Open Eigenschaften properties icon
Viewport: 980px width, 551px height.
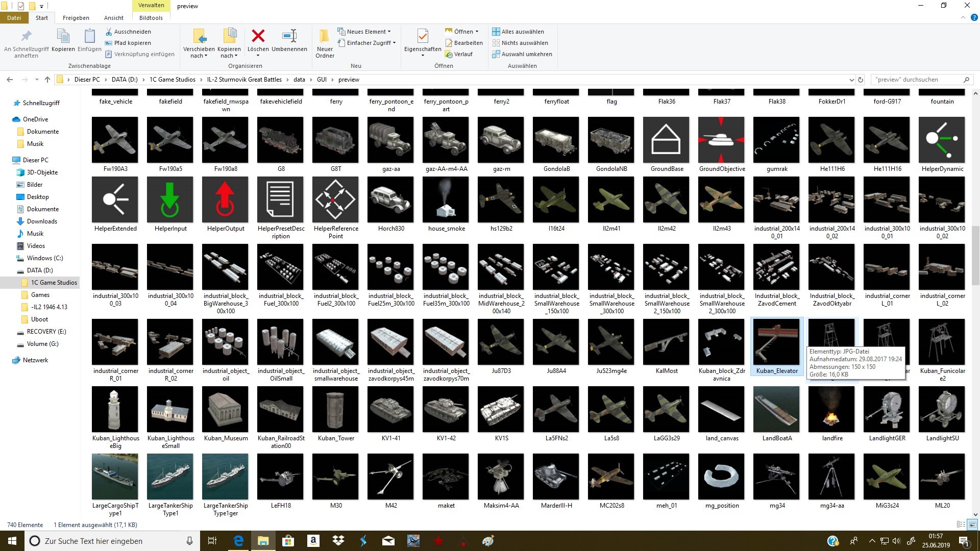click(422, 36)
